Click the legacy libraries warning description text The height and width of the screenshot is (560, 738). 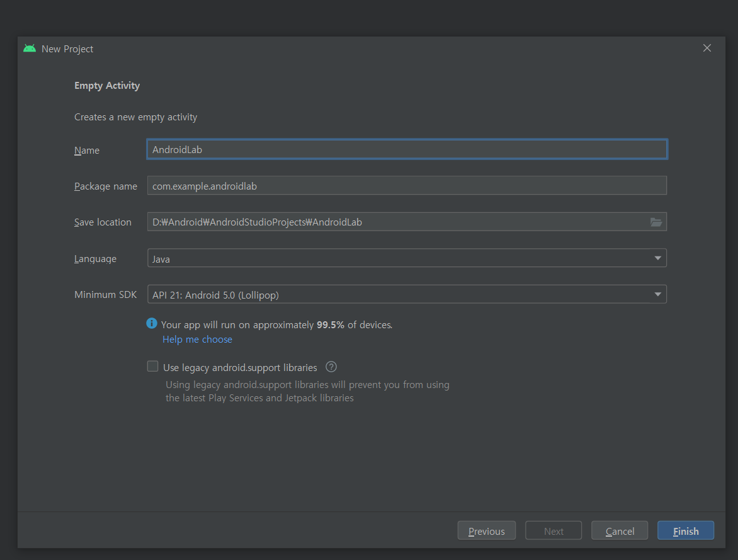pyautogui.click(x=307, y=391)
